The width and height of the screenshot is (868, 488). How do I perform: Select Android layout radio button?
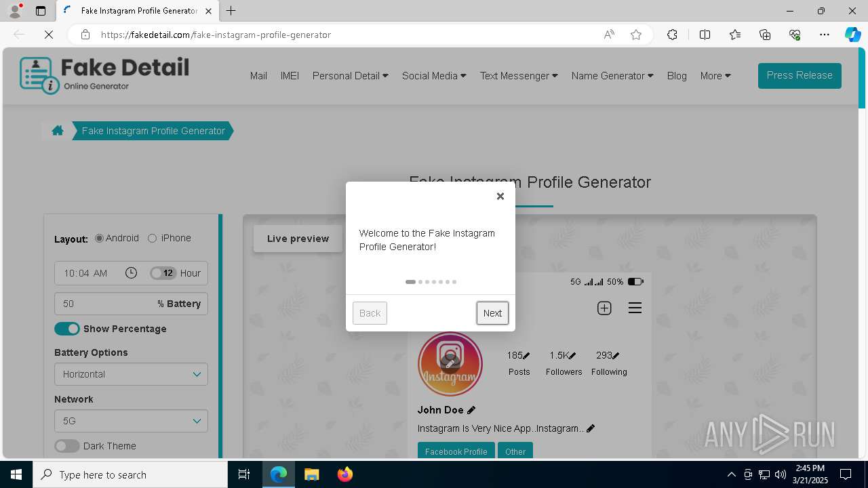[x=99, y=238]
